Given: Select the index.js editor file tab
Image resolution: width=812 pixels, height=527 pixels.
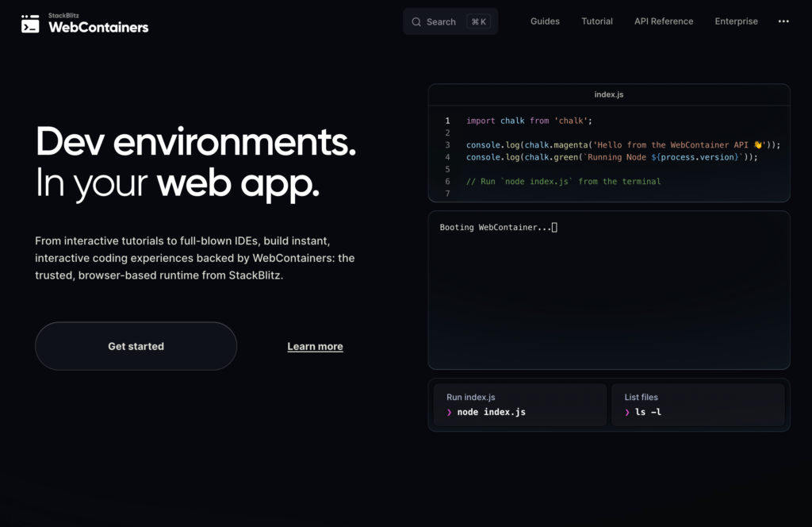Looking at the screenshot, I should point(608,94).
